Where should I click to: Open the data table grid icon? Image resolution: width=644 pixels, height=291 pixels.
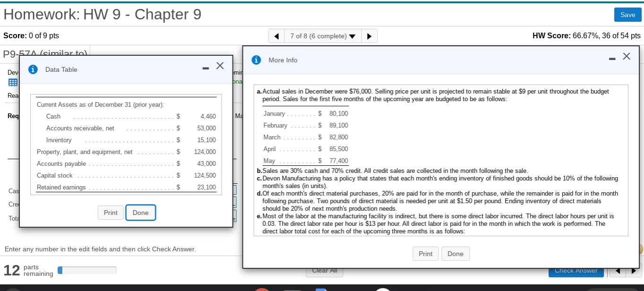click(13, 83)
